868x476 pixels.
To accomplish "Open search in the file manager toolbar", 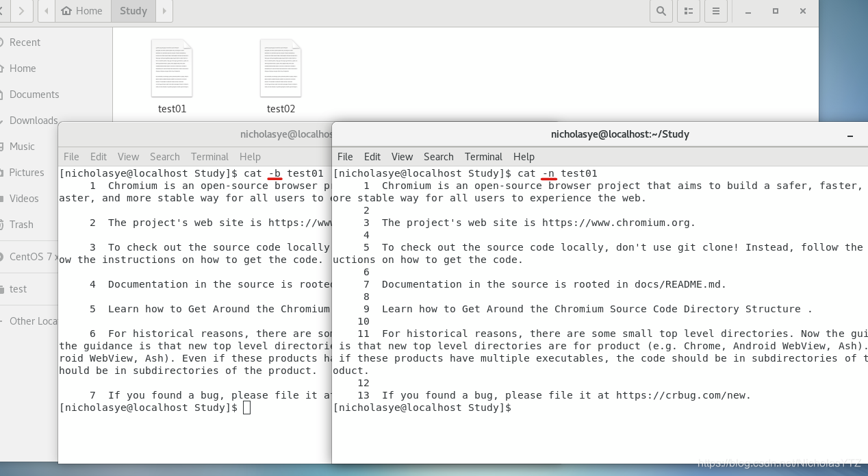I will 661,11.
